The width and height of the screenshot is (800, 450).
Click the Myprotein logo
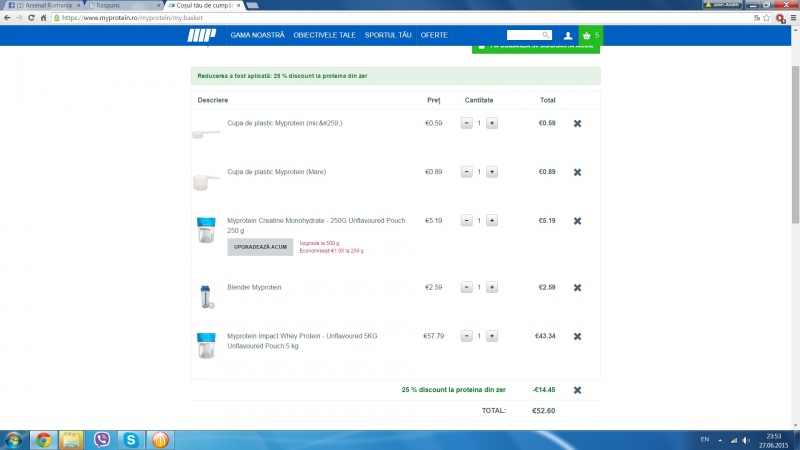click(x=202, y=36)
